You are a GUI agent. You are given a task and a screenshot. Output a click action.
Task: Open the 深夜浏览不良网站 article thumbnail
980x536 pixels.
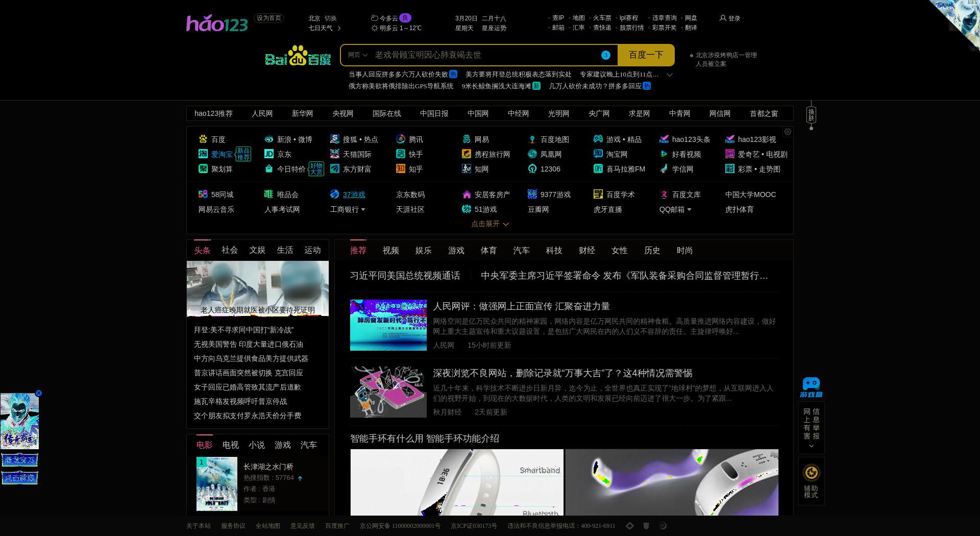[388, 392]
